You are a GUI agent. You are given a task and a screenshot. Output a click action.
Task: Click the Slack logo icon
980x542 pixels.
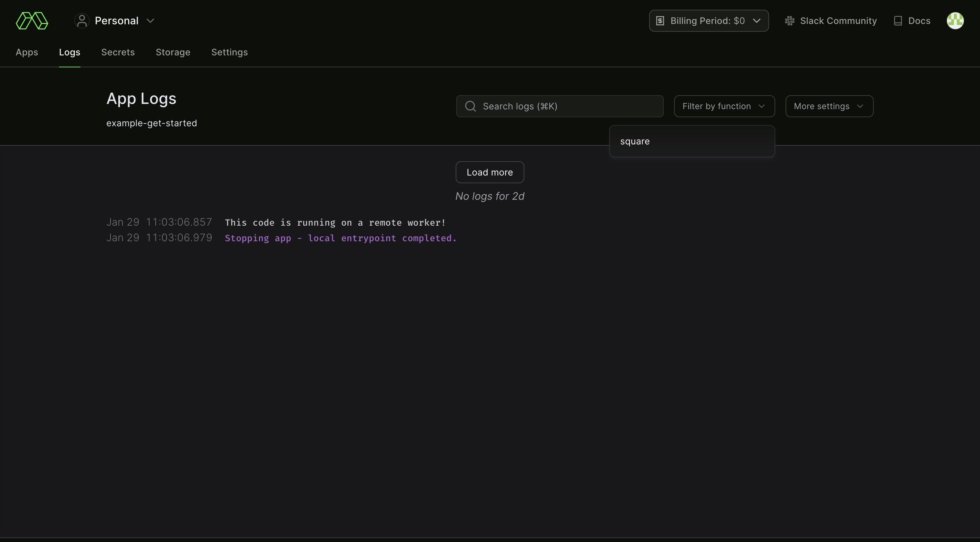(790, 21)
